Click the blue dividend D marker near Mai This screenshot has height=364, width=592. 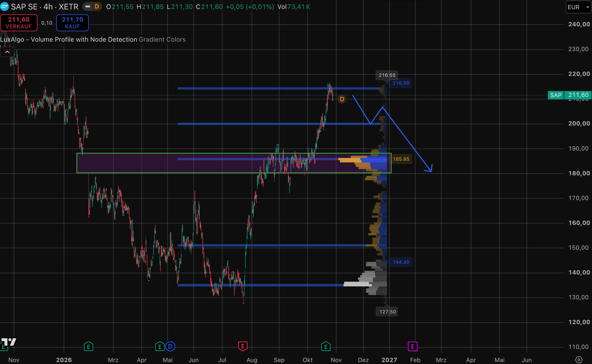170,346
